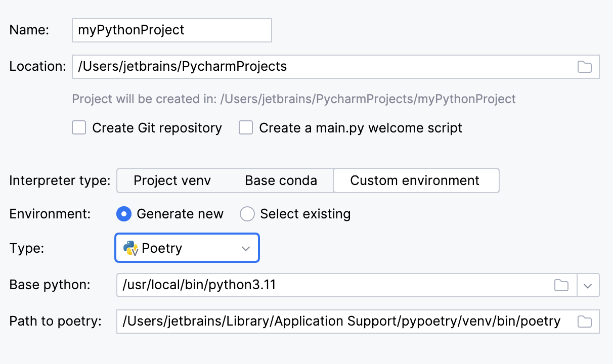Click the folder icon in Path to poetry field
Screen dimensions: 613x364
coord(585,322)
